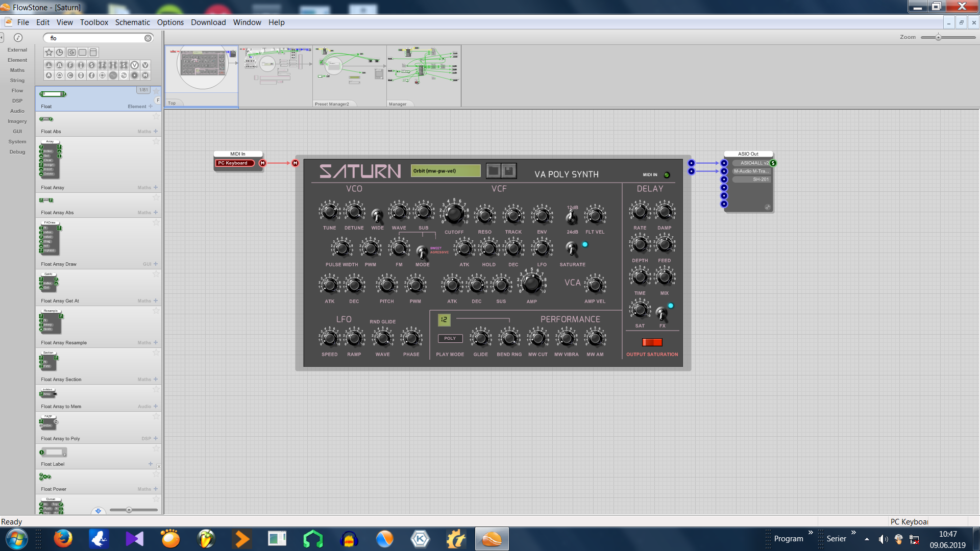
Task: Clear the toolbox search text
Action: click(x=148, y=38)
